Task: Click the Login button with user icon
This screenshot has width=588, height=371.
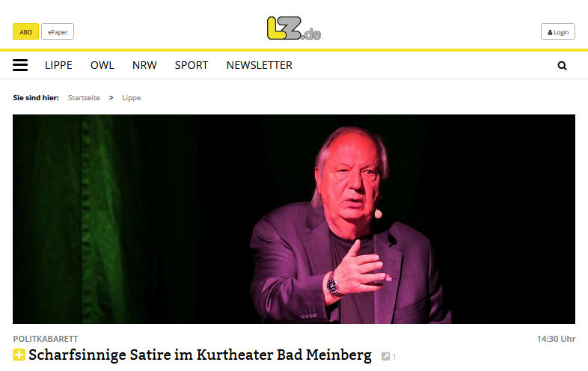Action: pyautogui.click(x=557, y=32)
